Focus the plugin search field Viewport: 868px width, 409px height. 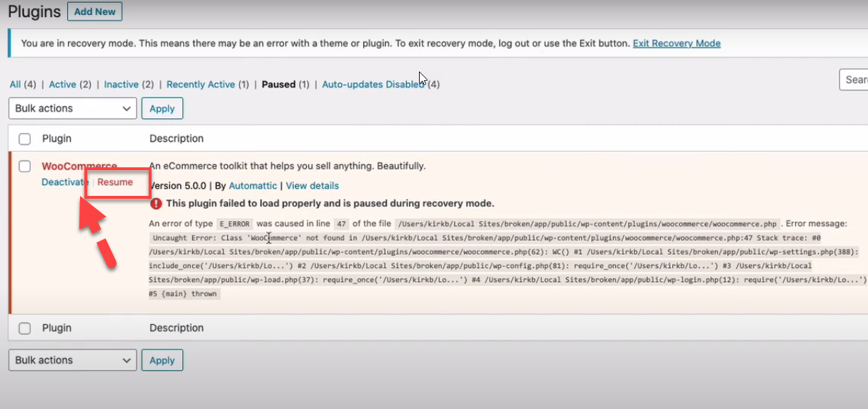(x=854, y=79)
